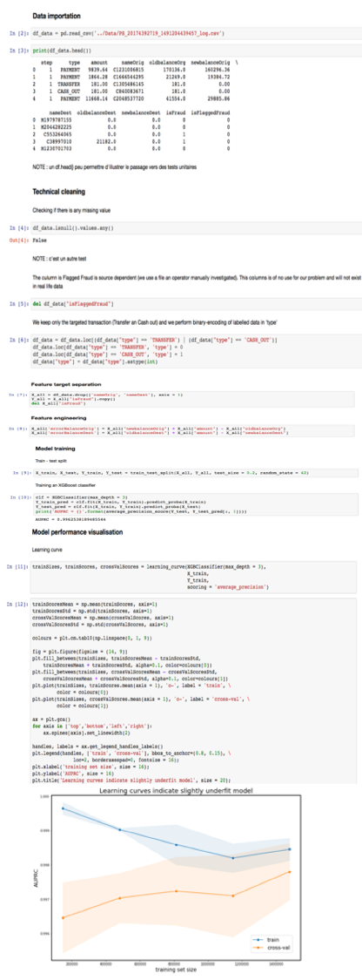This screenshot has width=362, height=980.
Task: Click the learning curves plot title
Action: click(184, 788)
